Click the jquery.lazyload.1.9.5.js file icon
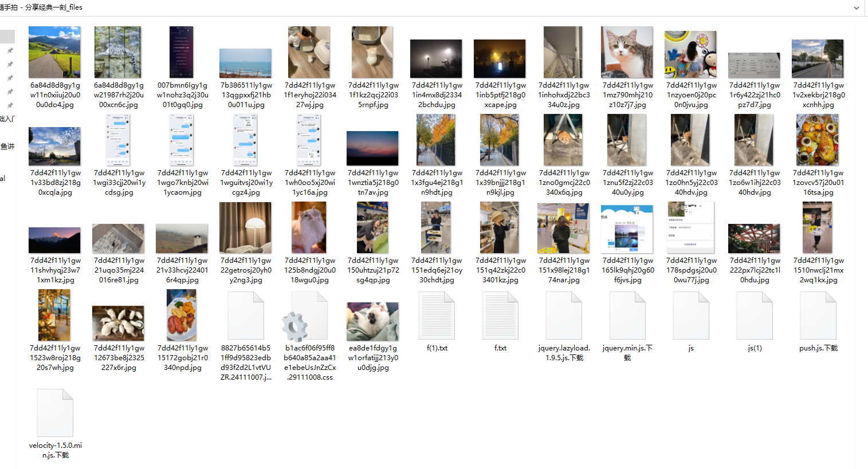 564,316
